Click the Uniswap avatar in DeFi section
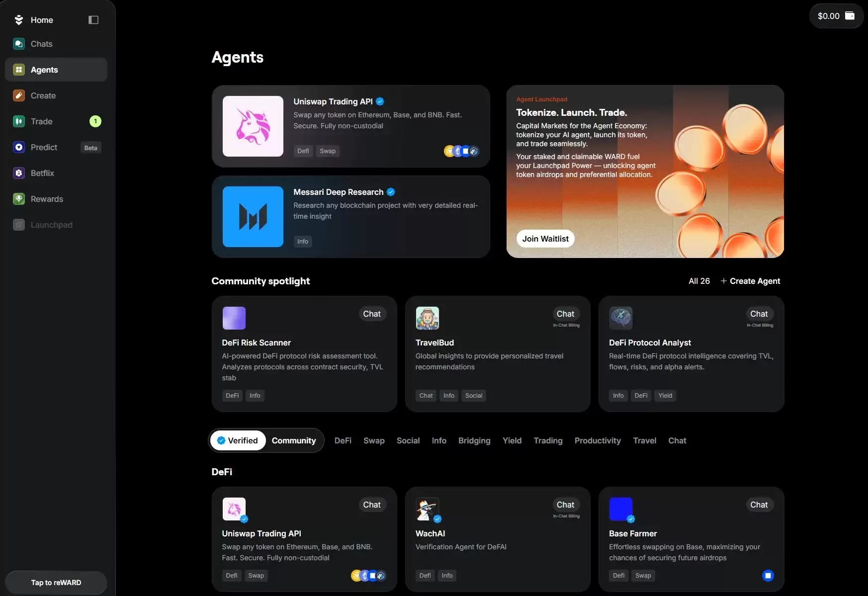868x596 pixels. pyautogui.click(x=234, y=509)
